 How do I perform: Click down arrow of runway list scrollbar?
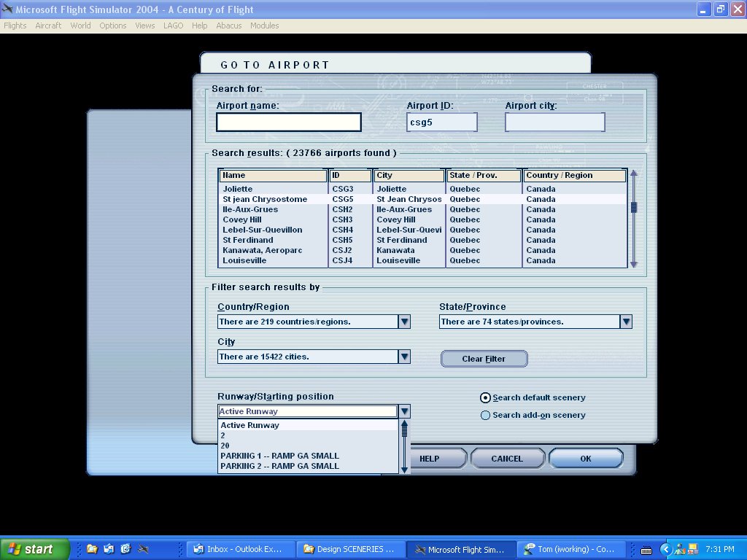(404, 470)
